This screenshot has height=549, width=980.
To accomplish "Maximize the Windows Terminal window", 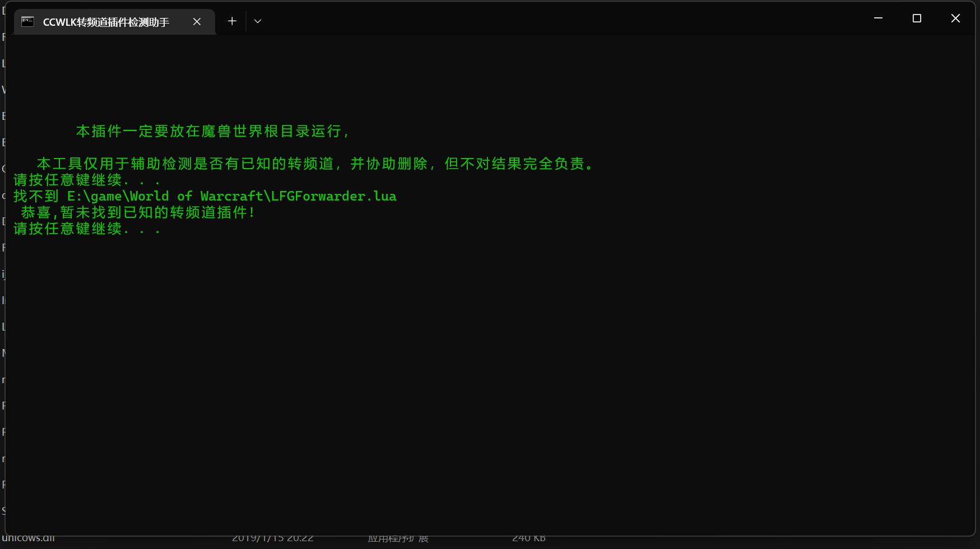I will (x=916, y=18).
